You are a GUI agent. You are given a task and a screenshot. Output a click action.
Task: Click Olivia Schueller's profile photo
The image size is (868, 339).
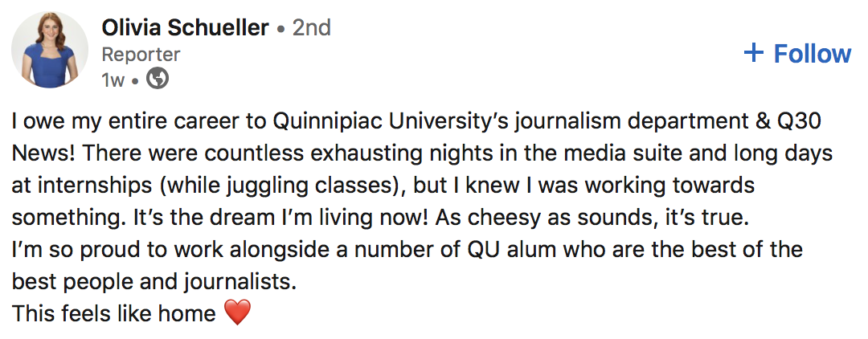click(50, 50)
